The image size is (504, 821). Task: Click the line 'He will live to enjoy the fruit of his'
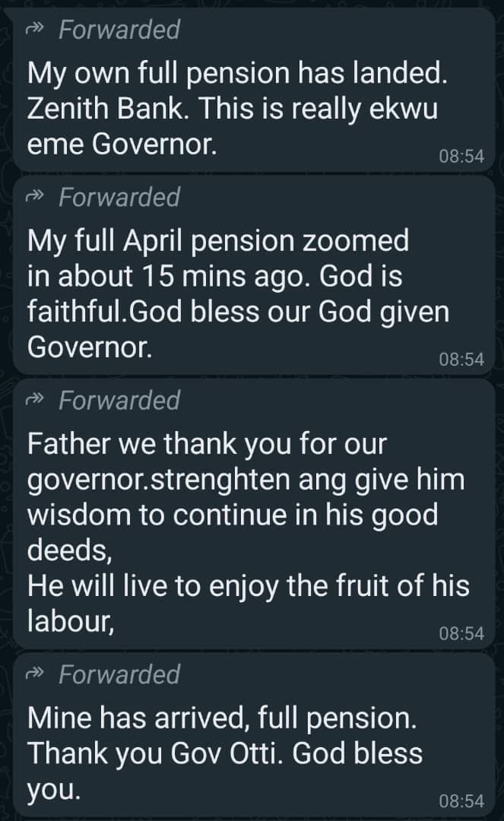click(249, 586)
